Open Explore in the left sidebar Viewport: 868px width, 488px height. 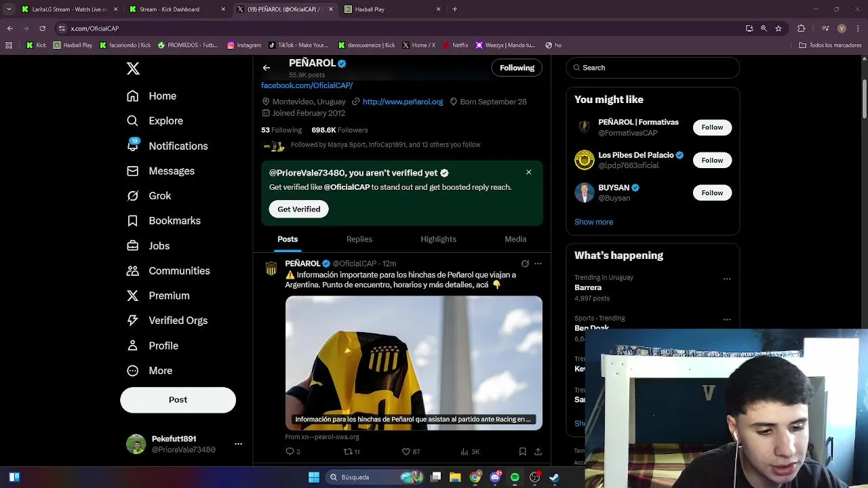coord(155,121)
